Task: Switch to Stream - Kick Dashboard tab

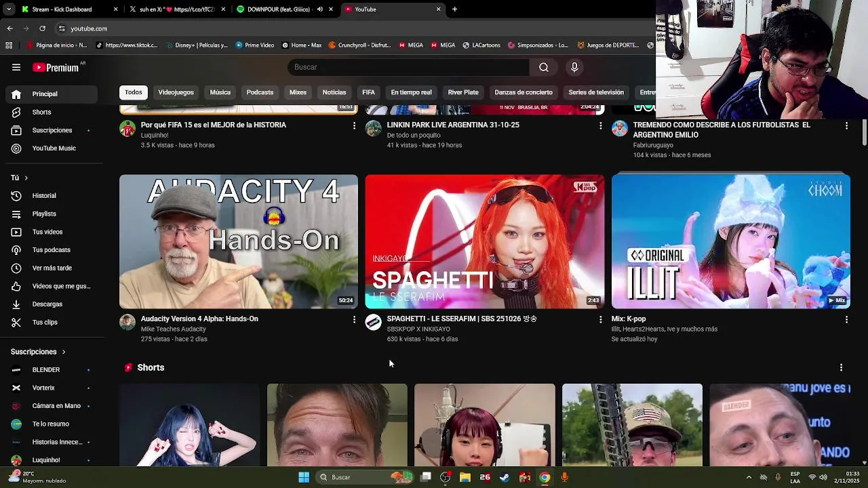Action: pos(70,9)
